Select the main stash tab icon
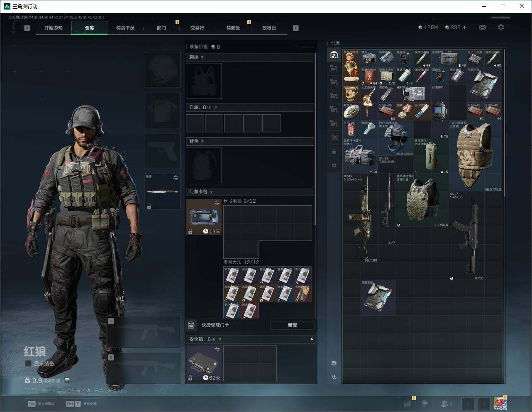 (334, 55)
